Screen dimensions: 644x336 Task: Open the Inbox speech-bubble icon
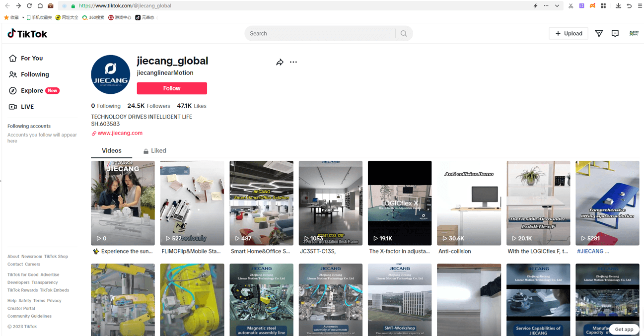coord(615,33)
